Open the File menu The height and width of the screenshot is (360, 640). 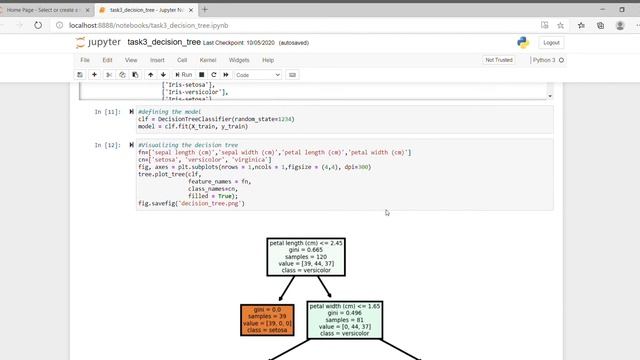tap(85, 60)
